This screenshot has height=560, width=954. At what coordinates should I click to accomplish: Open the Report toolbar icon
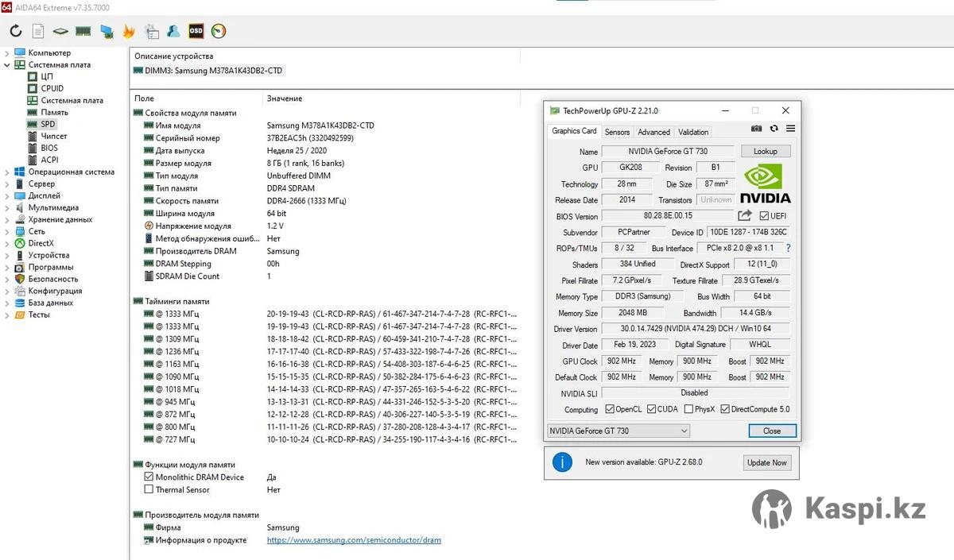tap(38, 31)
